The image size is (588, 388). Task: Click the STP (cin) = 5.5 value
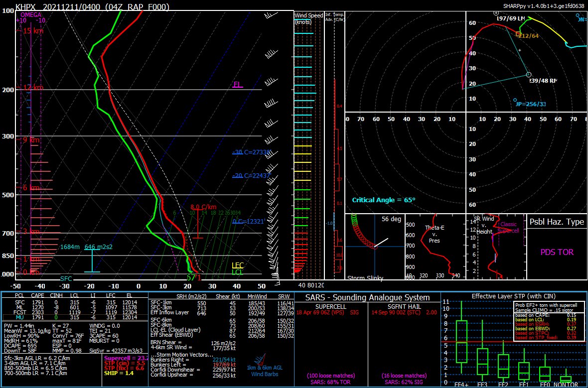click(124, 363)
